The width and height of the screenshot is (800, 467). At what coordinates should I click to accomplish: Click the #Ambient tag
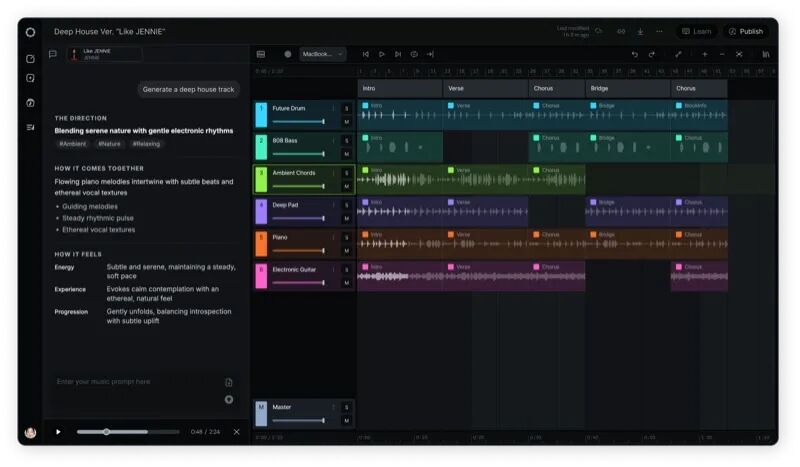click(72, 144)
